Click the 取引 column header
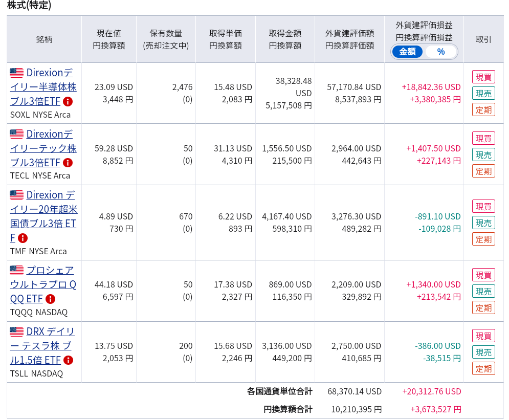Screen dimensions: 509x420 click(483, 39)
